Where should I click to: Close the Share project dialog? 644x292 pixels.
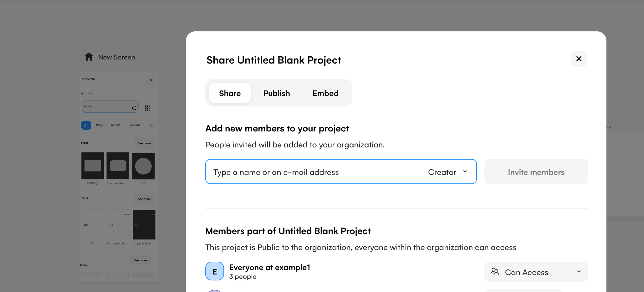click(579, 59)
